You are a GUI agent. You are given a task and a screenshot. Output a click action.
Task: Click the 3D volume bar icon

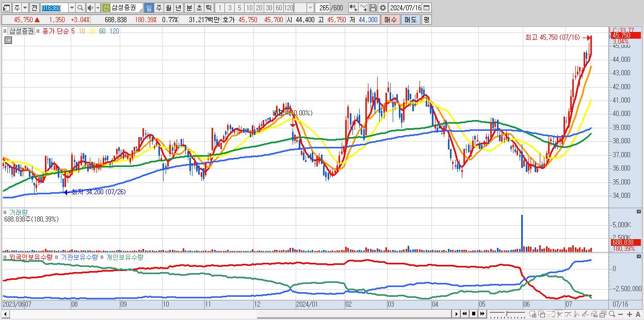click(x=594, y=314)
